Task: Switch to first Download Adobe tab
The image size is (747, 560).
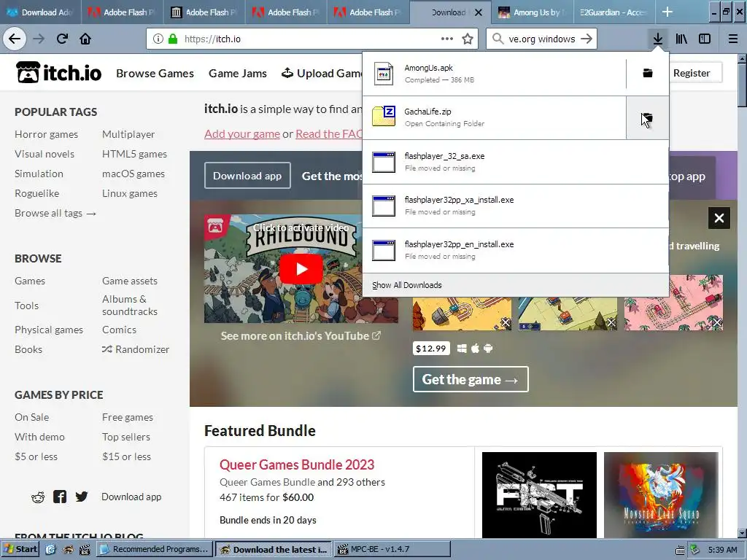Action: pyautogui.click(x=40, y=12)
